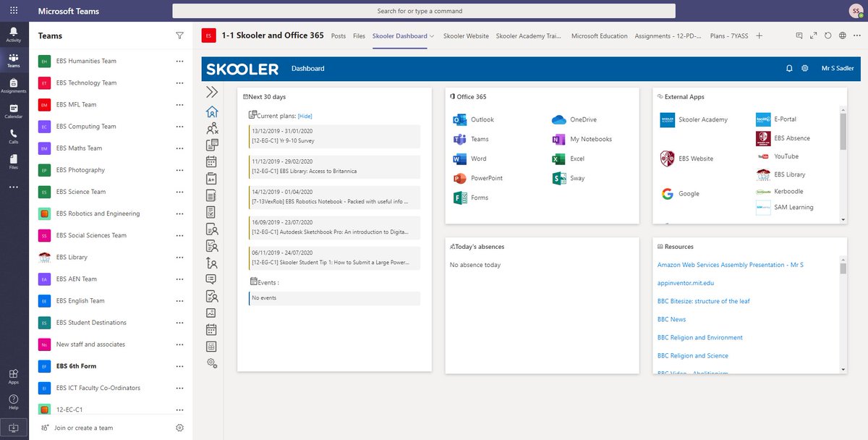Screen dimensions: 868x440
Task: Open appinventor.mit.edu resource link
Action: coord(686,283)
